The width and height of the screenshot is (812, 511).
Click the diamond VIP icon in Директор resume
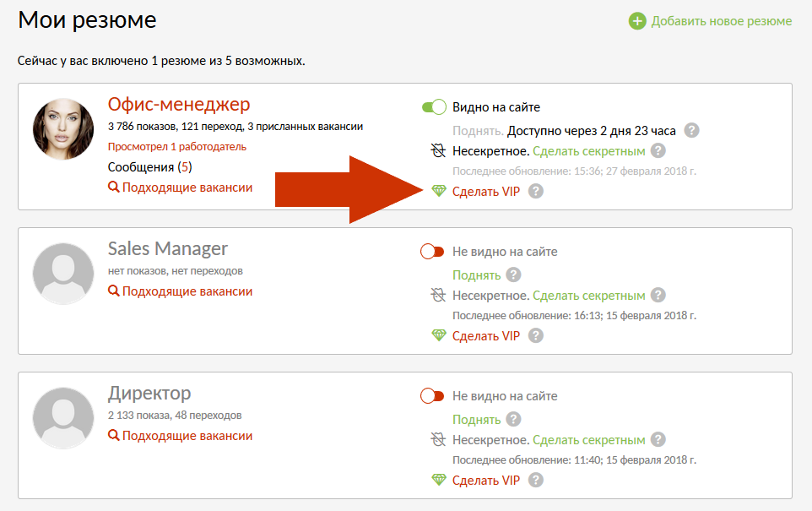(x=438, y=480)
